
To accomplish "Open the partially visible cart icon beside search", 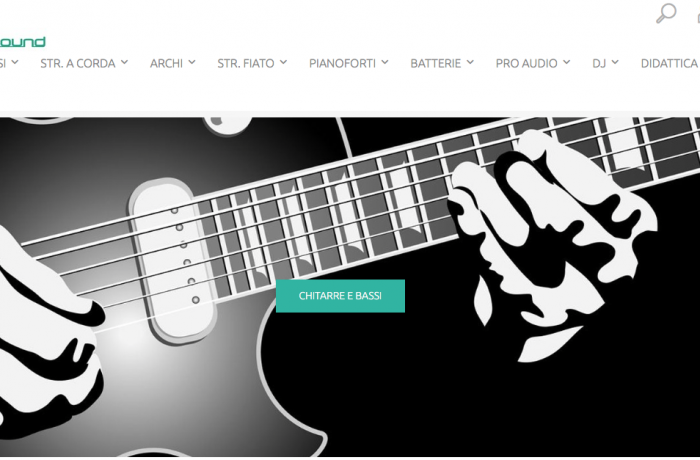I will [698, 17].
